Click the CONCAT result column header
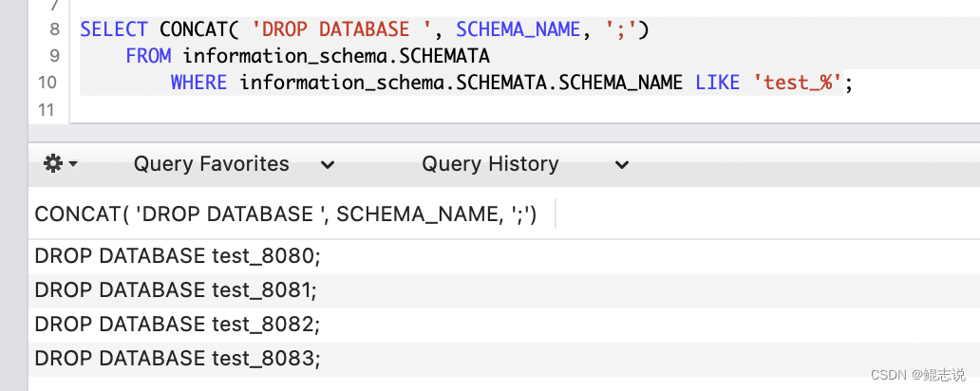The width and height of the screenshot is (980, 391). [286, 214]
